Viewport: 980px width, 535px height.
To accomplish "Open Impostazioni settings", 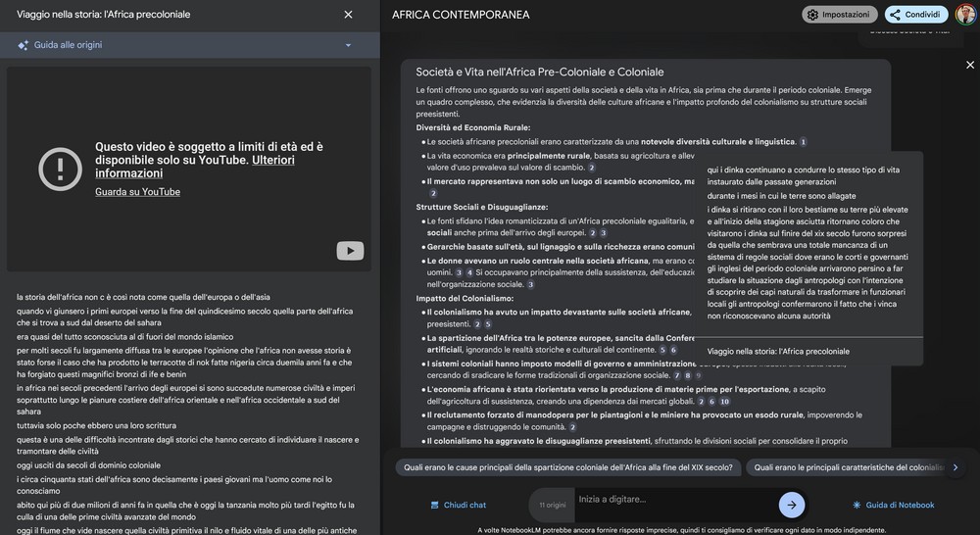I will (x=839, y=15).
